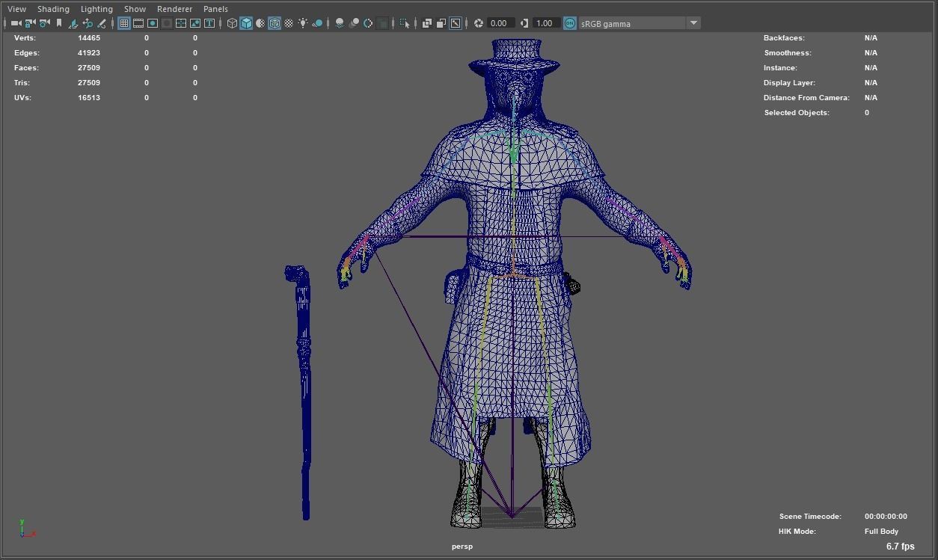Click the Select Camera icon
Screen dimensions: 938x560
16,23
